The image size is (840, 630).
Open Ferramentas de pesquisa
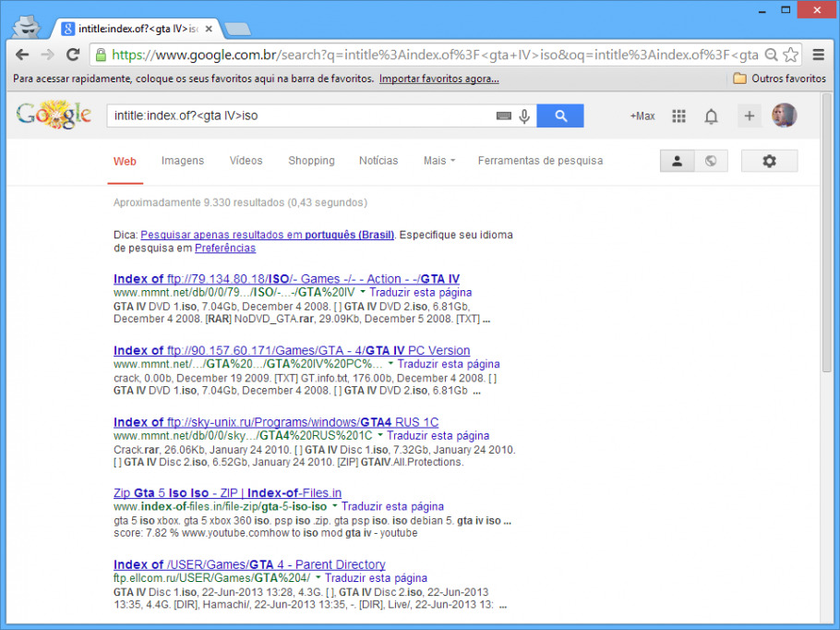(541, 161)
